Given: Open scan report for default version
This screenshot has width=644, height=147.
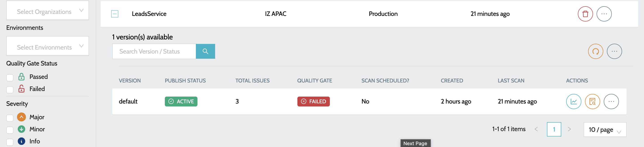Looking at the screenshot, I should click(x=592, y=102).
